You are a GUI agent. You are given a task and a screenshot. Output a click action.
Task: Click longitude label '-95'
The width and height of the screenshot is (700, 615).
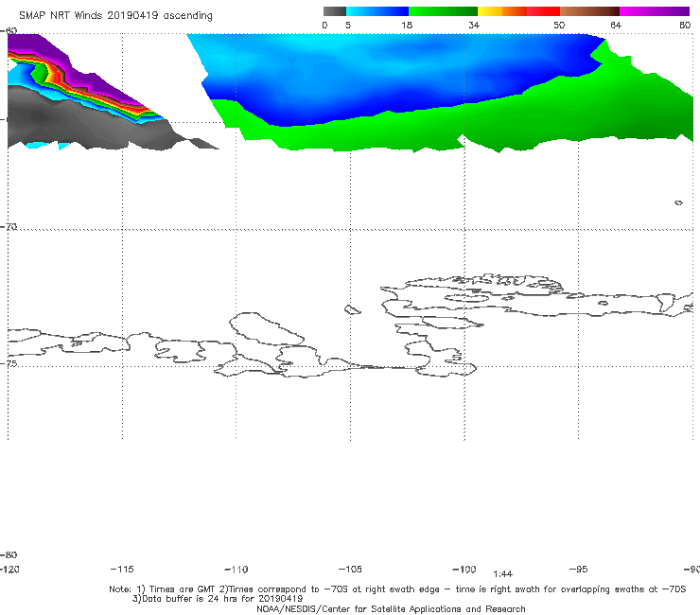coord(578,569)
